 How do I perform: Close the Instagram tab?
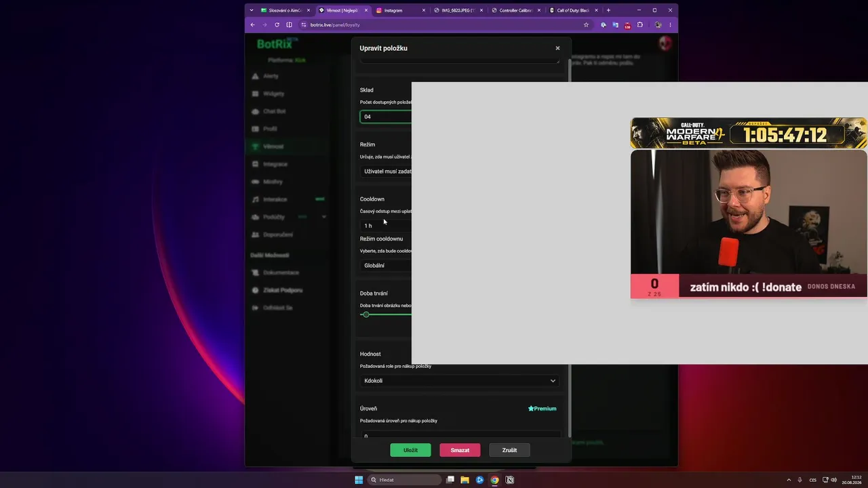pos(424,10)
